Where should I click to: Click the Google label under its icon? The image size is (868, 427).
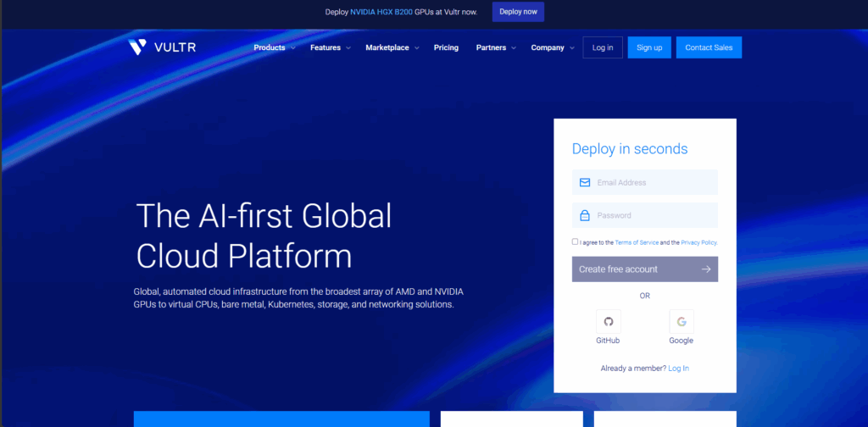click(x=681, y=341)
